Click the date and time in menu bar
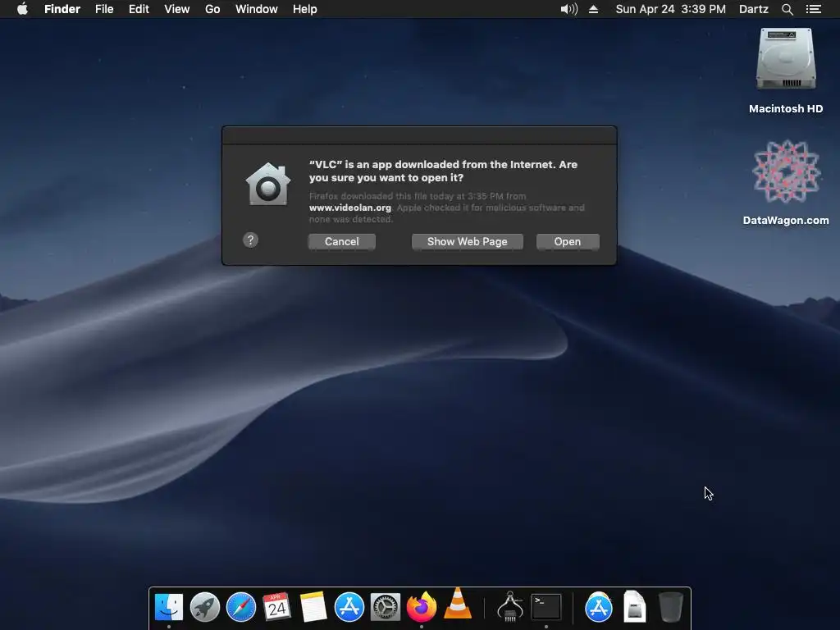The height and width of the screenshot is (630, 840). pyautogui.click(x=671, y=9)
